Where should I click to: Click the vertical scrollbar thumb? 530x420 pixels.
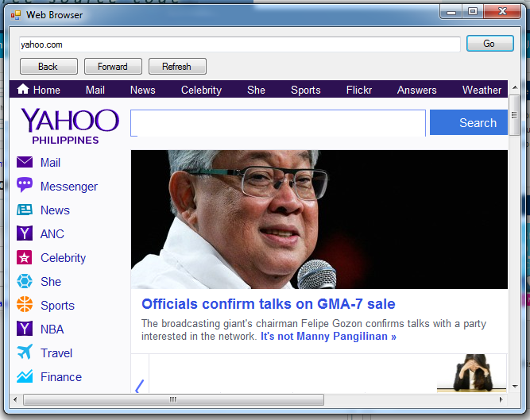click(x=515, y=115)
